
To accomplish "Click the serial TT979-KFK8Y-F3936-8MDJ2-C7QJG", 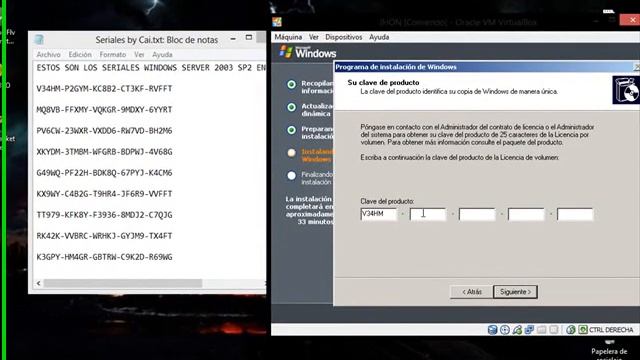I will [x=104, y=215].
